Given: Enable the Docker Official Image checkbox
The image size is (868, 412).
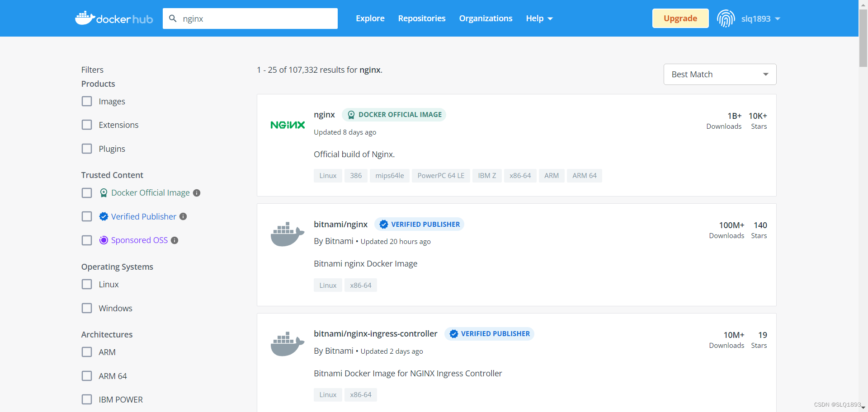Looking at the screenshot, I should coord(87,193).
